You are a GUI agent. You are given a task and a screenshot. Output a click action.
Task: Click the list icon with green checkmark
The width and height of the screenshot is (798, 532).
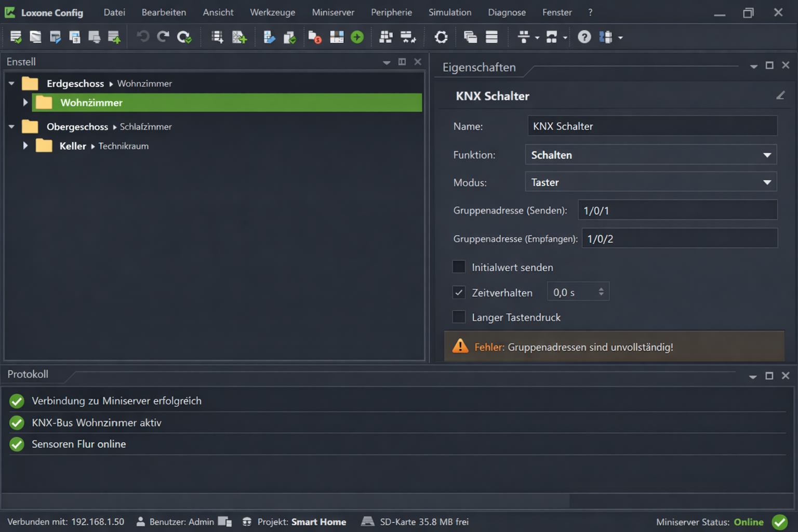tap(16, 37)
